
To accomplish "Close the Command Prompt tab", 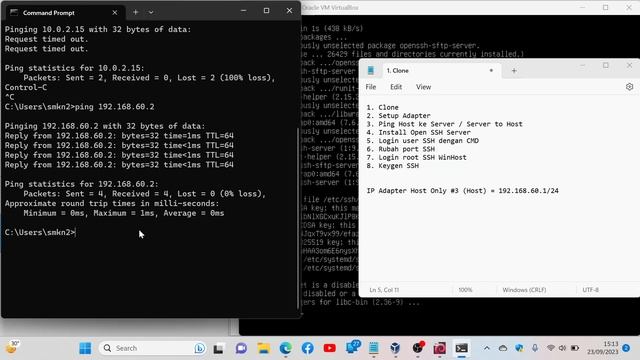I will [x=115, y=13].
